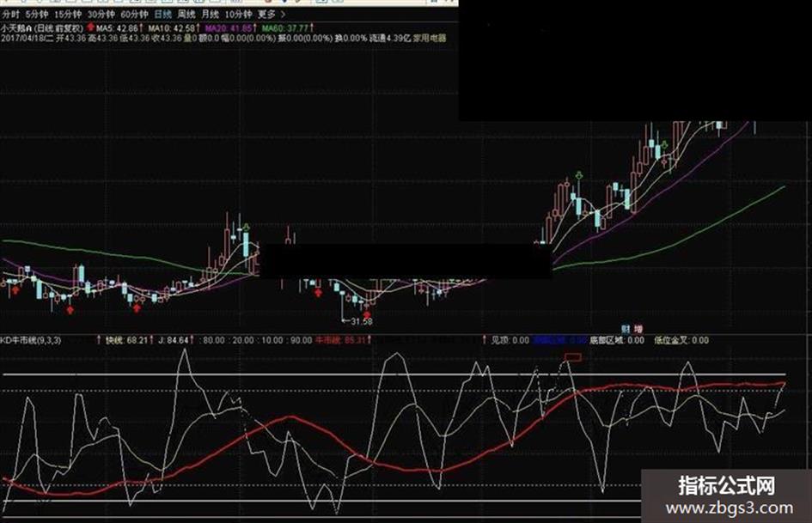This screenshot has width=812, height=523.
Task: Click the 流通4.39亿 float value
Action: 390,38
